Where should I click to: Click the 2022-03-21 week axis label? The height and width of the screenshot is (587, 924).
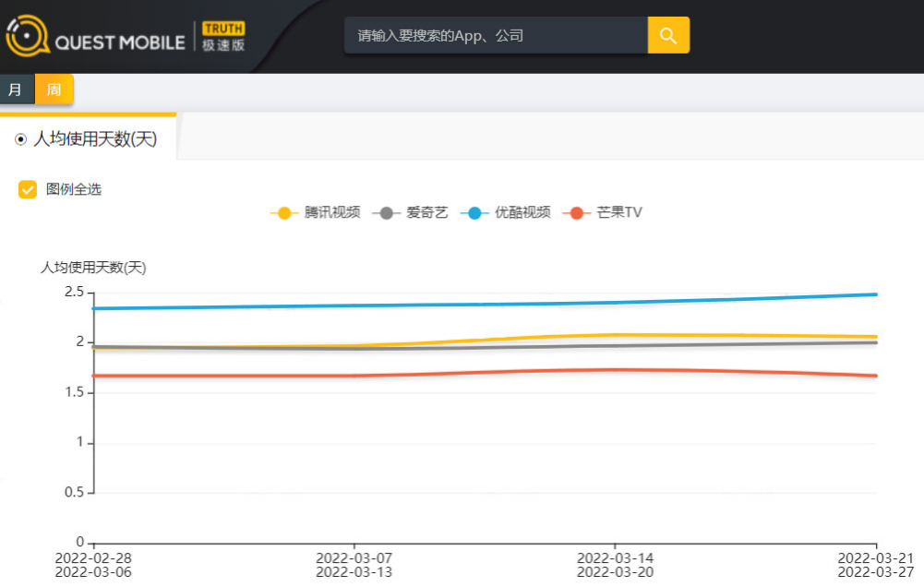(876, 565)
